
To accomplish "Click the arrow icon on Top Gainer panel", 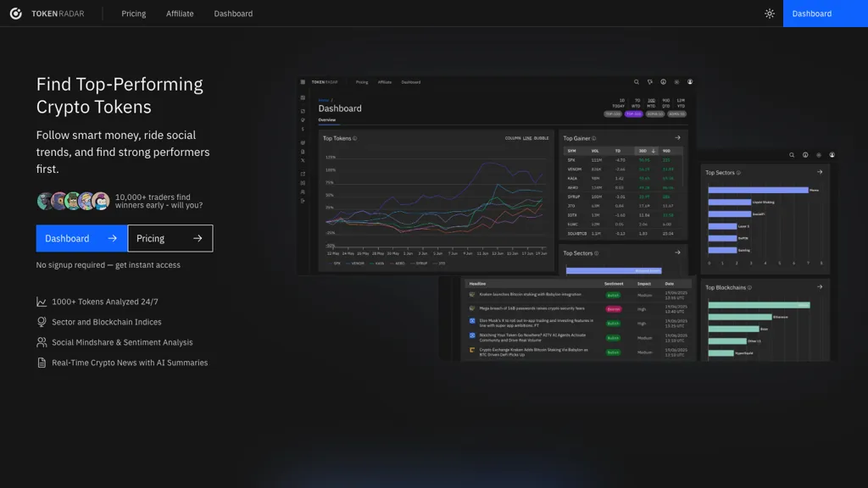I will (x=678, y=137).
